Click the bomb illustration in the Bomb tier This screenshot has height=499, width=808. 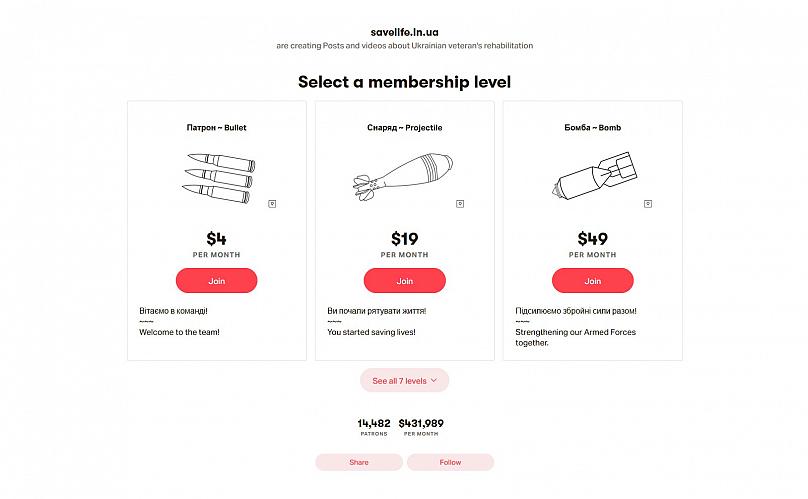(595, 176)
